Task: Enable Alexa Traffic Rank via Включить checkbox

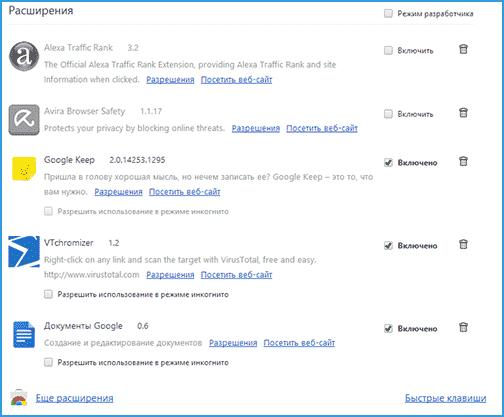Action: pyautogui.click(x=388, y=50)
